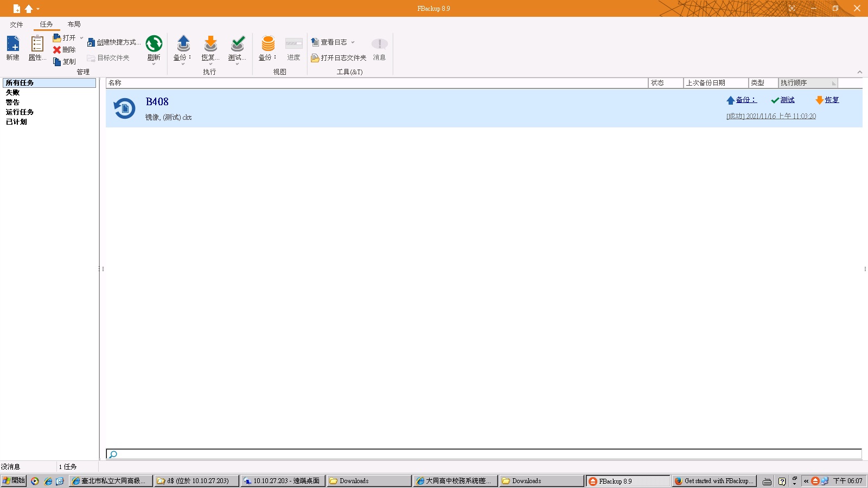Select the 失败 filter in sidebar

[12, 93]
